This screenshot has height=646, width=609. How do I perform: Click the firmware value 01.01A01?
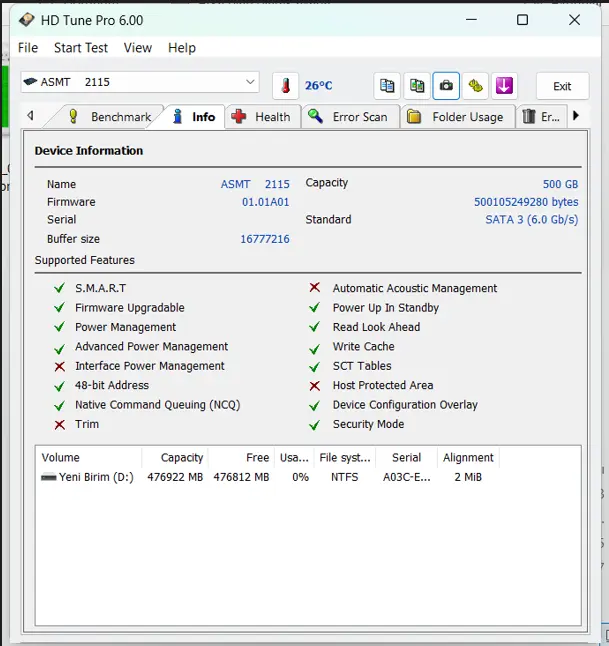pos(266,202)
